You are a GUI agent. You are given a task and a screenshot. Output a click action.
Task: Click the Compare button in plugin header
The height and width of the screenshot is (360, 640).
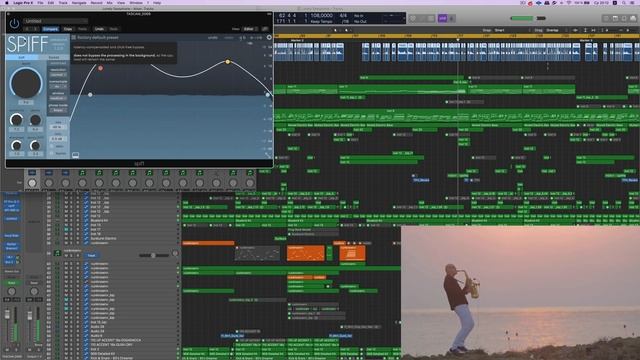51,29
